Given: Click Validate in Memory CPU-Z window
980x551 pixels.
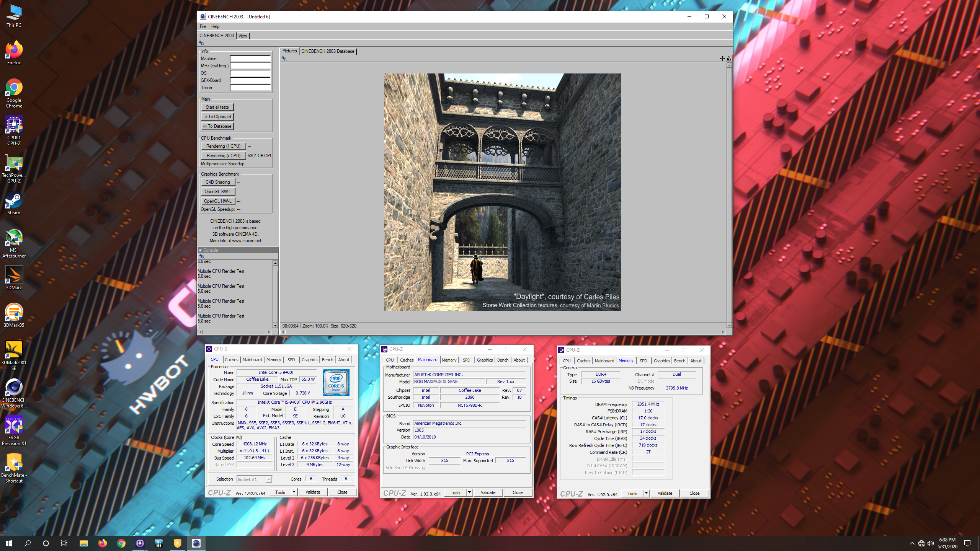Looking at the screenshot, I should [x=665, y=493].
